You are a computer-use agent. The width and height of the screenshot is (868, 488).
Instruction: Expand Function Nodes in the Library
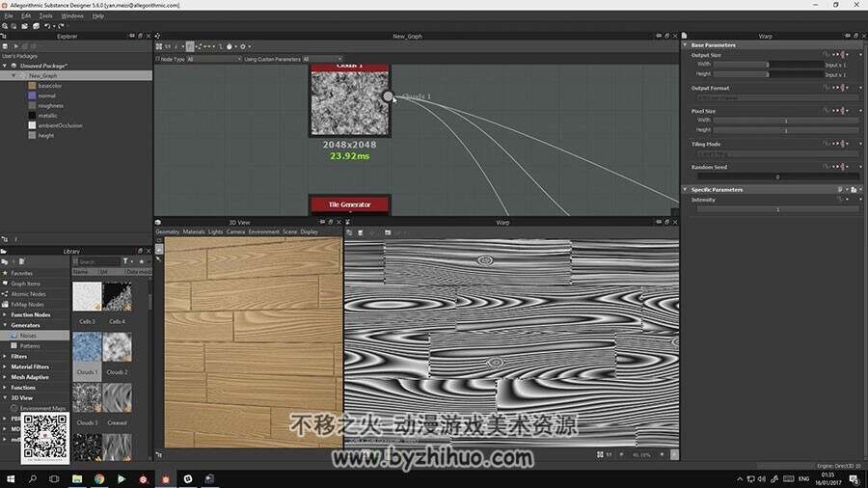[5, 314]
